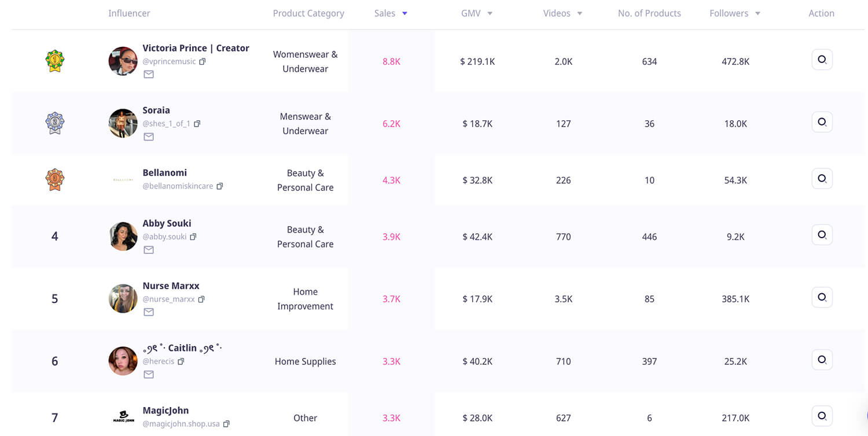
Task: Click the action search icon for Soraia
Action: [822, 122]
